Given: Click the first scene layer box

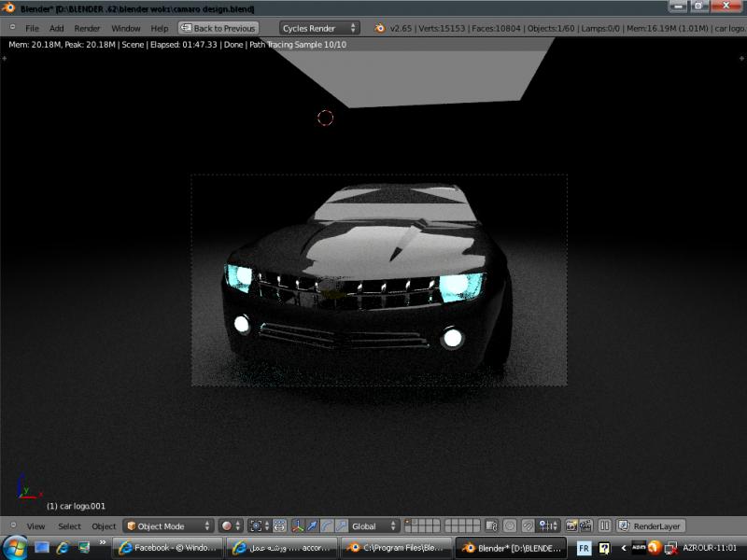Looking at the screenshot, I should (408, 523).
